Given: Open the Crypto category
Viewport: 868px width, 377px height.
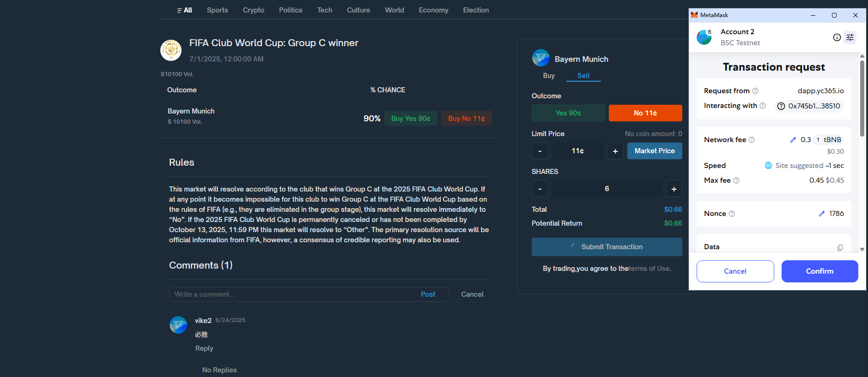Looking at the screenshot, I should point(254,10).
